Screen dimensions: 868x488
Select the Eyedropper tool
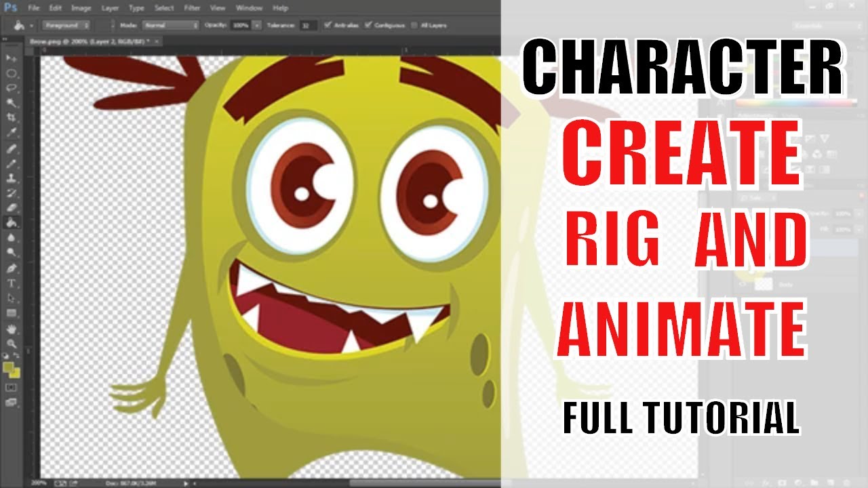point(12,133)
